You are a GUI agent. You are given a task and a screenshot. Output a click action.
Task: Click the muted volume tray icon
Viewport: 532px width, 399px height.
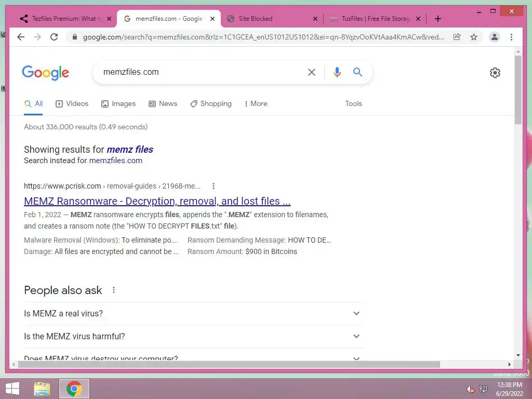470,389
